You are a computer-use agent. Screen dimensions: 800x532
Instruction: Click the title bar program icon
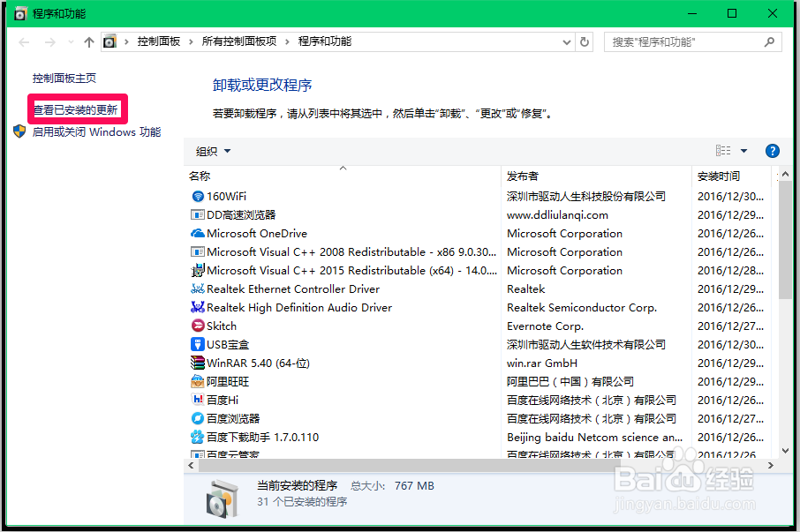point(20,14)
